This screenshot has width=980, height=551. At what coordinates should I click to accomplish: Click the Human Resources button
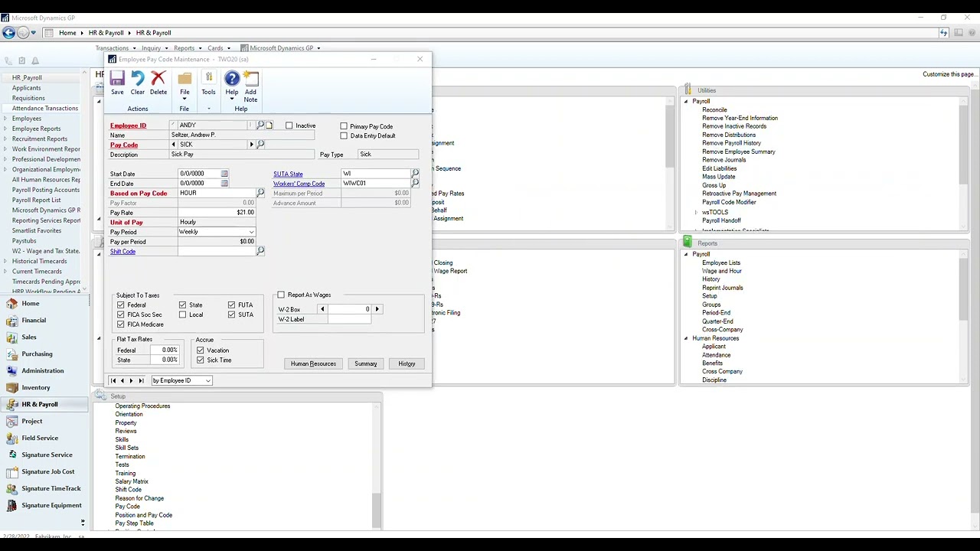[x=313, y=364]
